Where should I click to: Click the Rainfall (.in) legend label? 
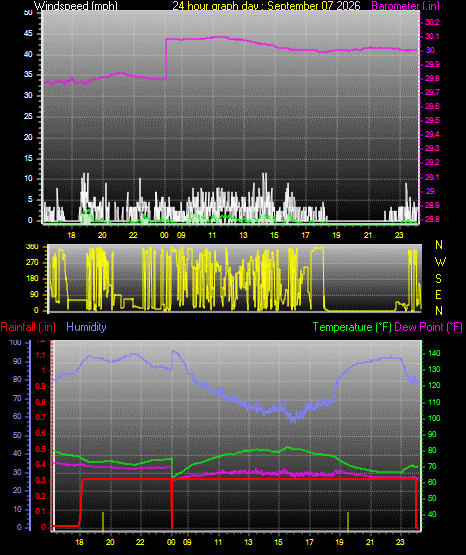click(x=28, y=327)
